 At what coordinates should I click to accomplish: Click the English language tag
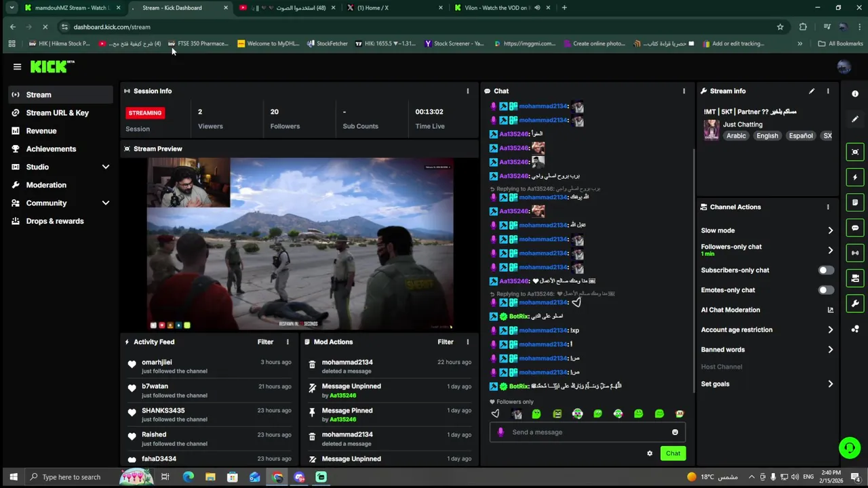click(x=767, y=136)
